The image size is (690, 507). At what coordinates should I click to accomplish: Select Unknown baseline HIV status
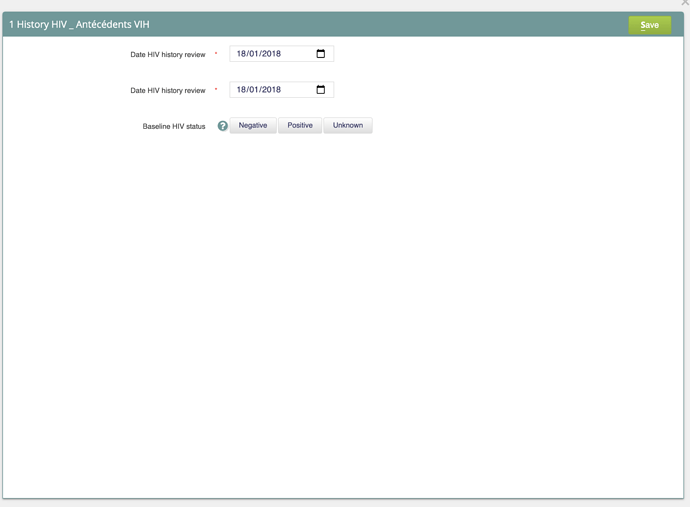348,125
